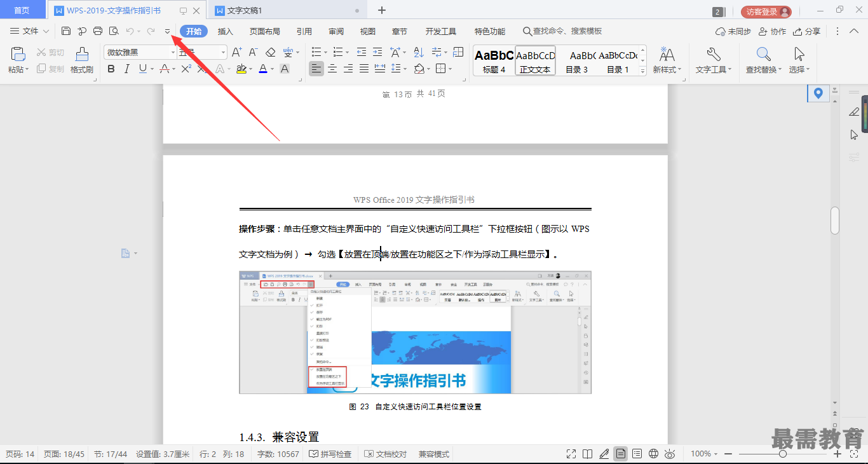This screenshot has width=868, height=464.
Task: Switch to the 审阅 tab
Action: coord(336,31)
